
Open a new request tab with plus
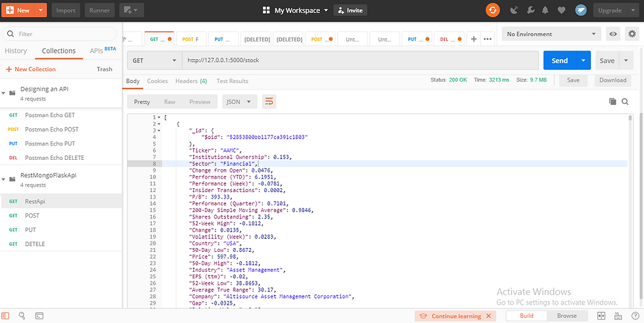[x=474, y=39]
